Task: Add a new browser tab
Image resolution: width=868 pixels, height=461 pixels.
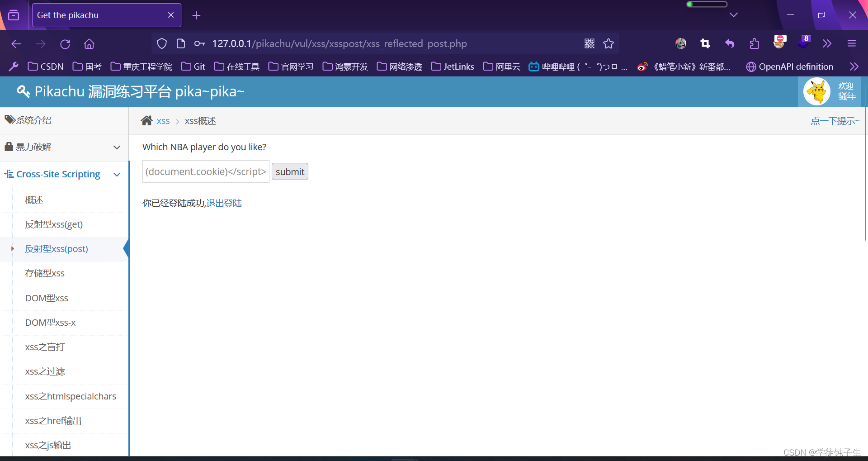Action: (196, 15)
